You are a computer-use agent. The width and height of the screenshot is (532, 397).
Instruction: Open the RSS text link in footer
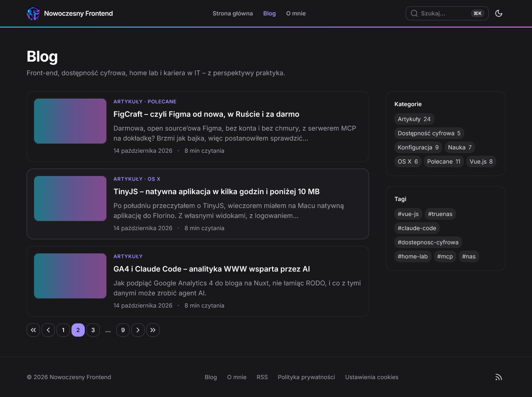pyautogui.click(x=262, y=377)
